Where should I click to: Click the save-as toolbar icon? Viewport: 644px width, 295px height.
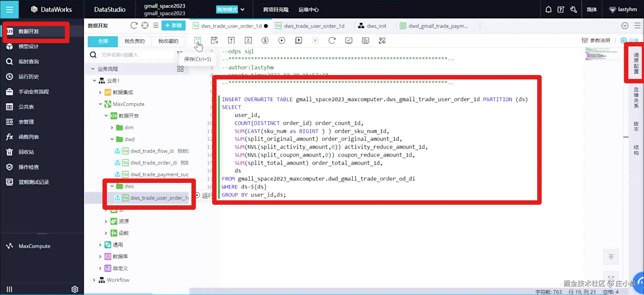214,41
